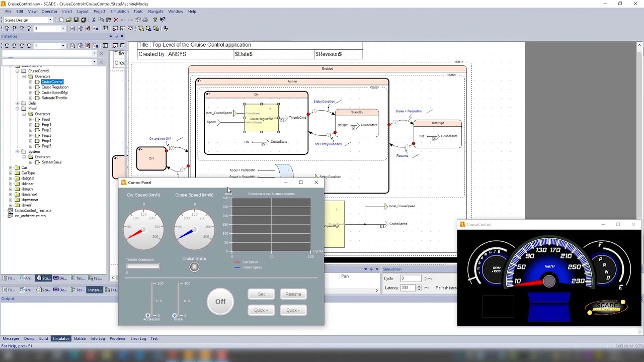The height and width of the screenshot is (362, 644).
Task: Save using the floppy disk icon
Action: point(76,20)
